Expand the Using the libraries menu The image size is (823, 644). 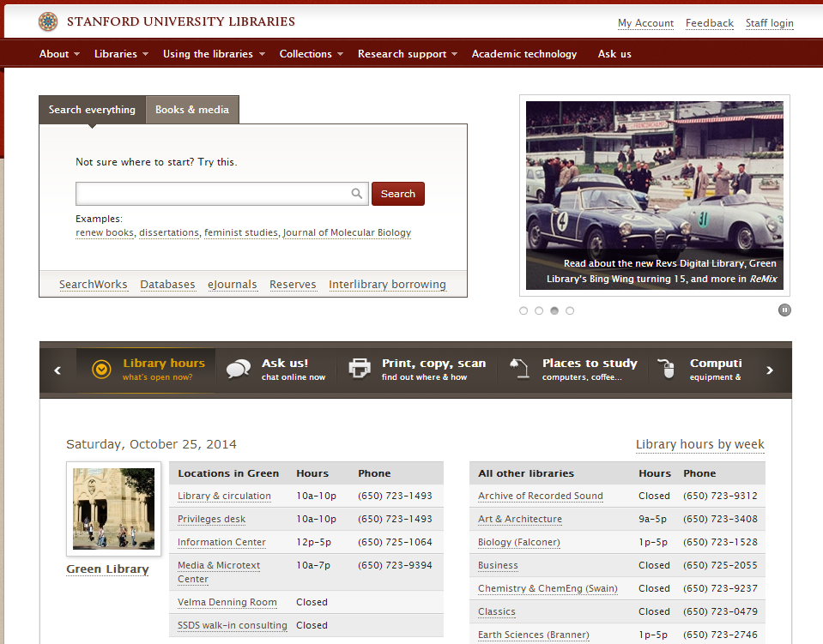click(x=215, y=53)
